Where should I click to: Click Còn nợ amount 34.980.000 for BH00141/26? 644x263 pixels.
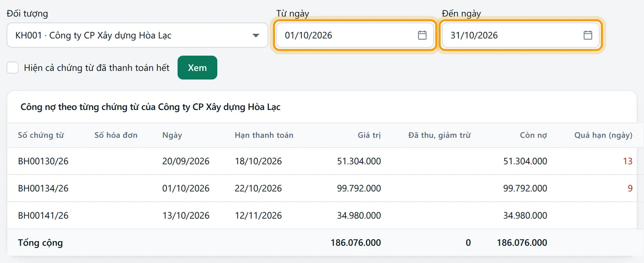click(x=525, y=215)
